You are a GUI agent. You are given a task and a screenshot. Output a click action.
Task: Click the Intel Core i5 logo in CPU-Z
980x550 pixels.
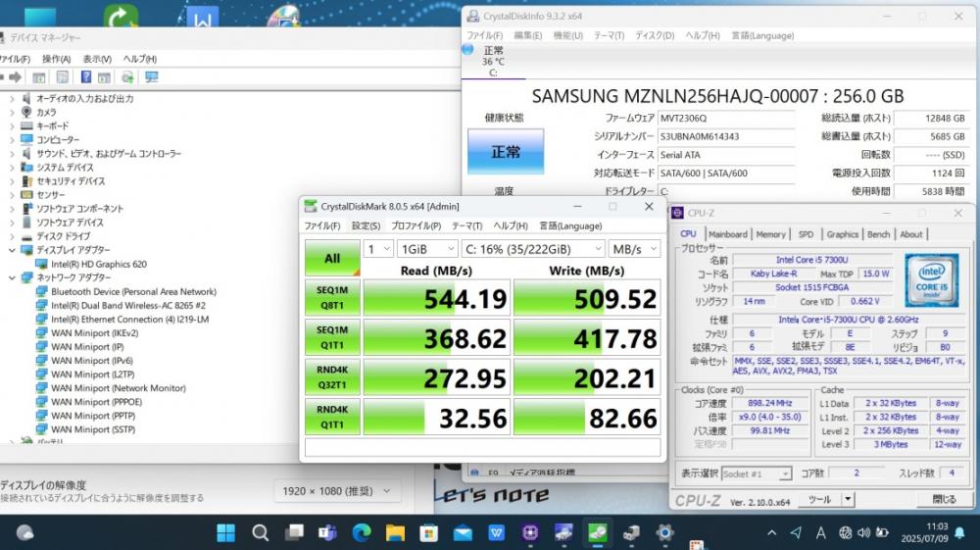point(931,280)
